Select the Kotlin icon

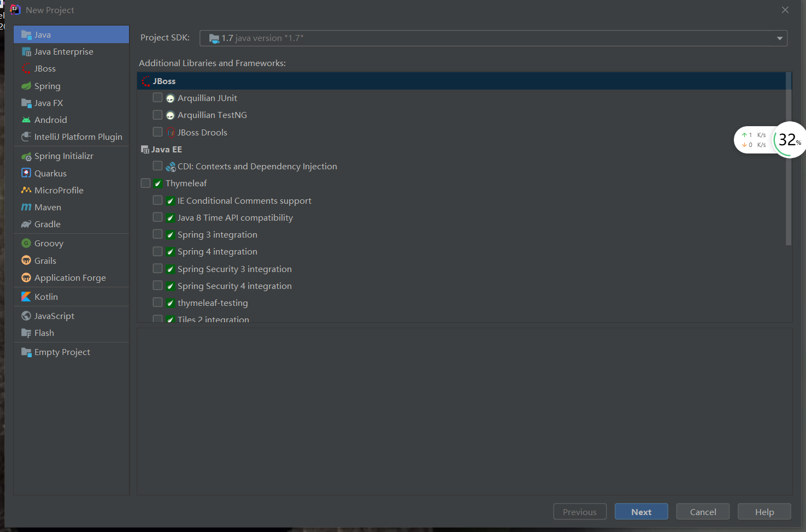tap(26, 297)
